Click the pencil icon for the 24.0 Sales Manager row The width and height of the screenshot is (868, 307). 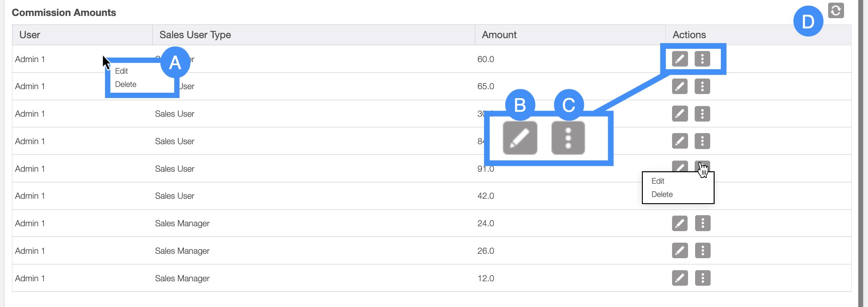680,223
